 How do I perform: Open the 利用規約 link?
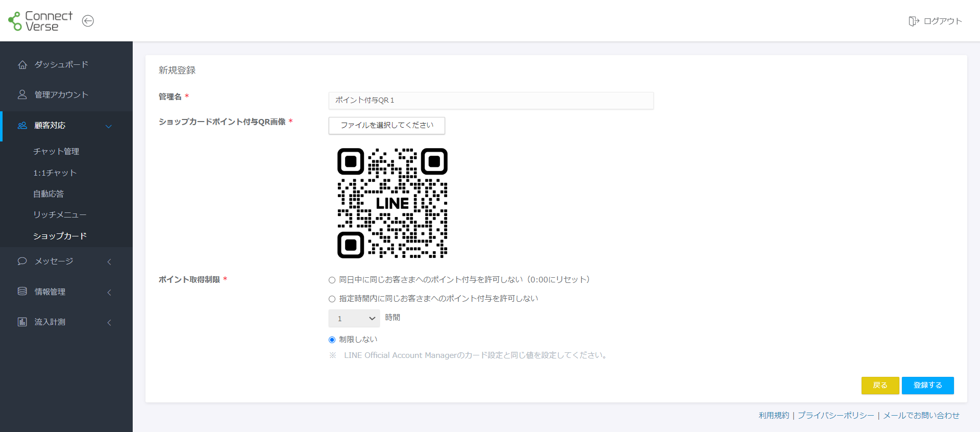click(x=774, y=415)
